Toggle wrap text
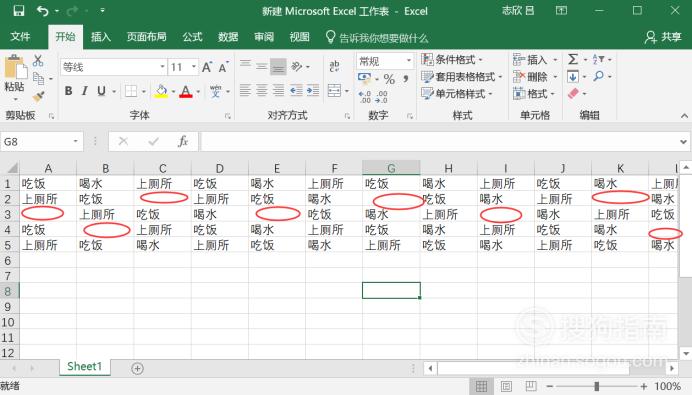The width and height of the screenshot is (692, 395). click(334, 66)
